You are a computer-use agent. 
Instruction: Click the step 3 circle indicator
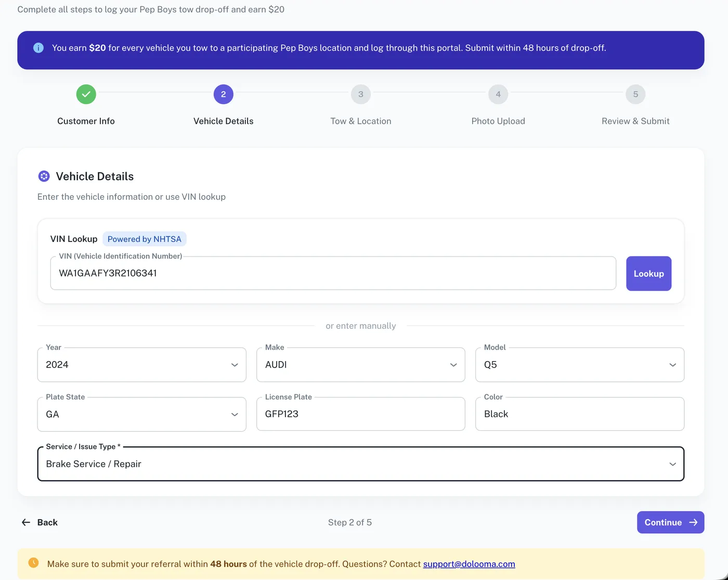point(361,94)
